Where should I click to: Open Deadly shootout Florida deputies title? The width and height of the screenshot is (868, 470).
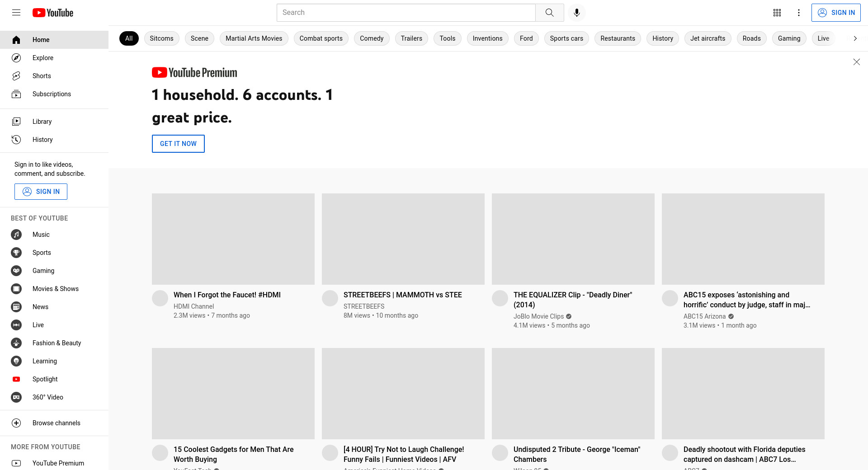pyautogui.click(x=744, y=454)
